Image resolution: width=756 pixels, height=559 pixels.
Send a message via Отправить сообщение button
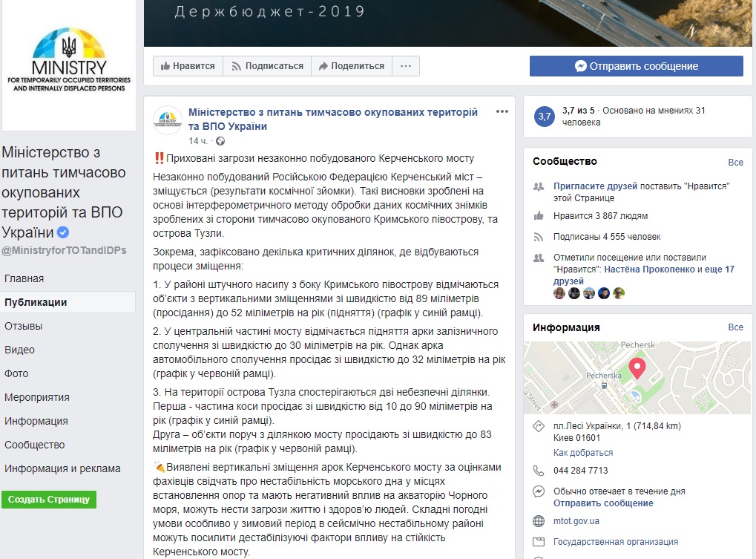tap(636, 66)
